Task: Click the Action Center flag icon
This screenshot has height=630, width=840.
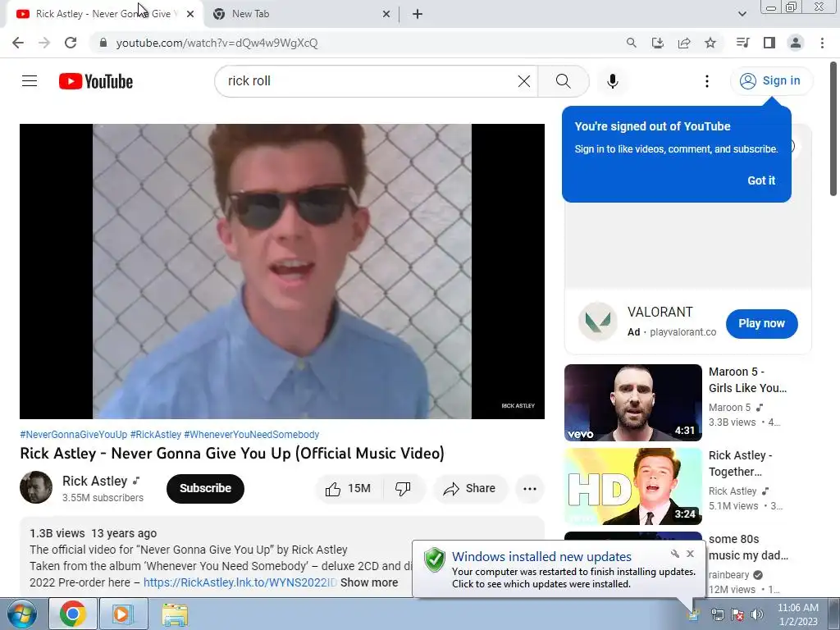Action: (737, 614)
